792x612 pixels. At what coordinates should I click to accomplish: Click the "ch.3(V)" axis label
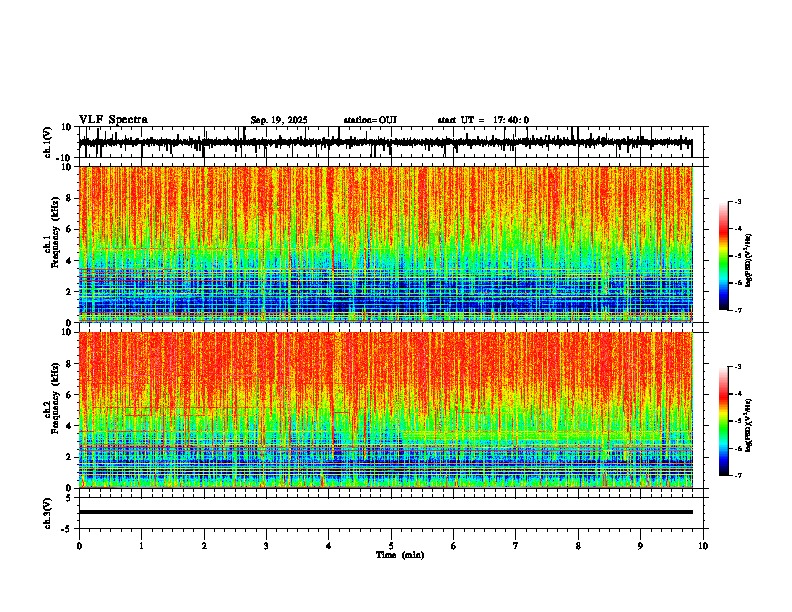[48, 513]
